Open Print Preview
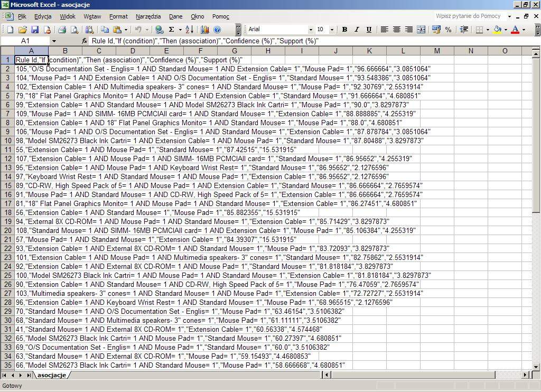 (74, 30)
